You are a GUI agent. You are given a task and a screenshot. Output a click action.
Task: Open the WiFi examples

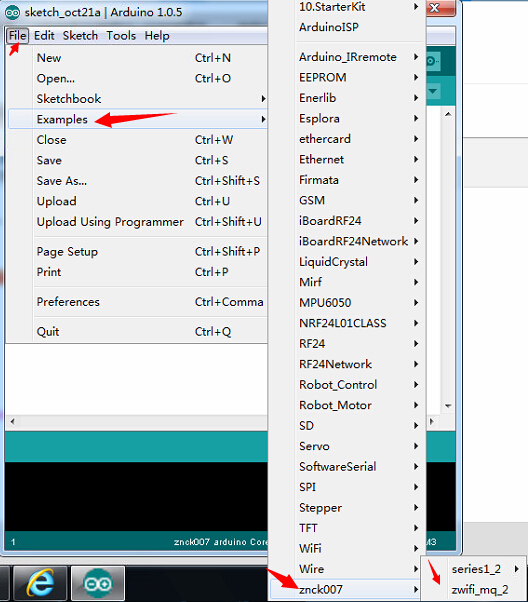[347, 548]
